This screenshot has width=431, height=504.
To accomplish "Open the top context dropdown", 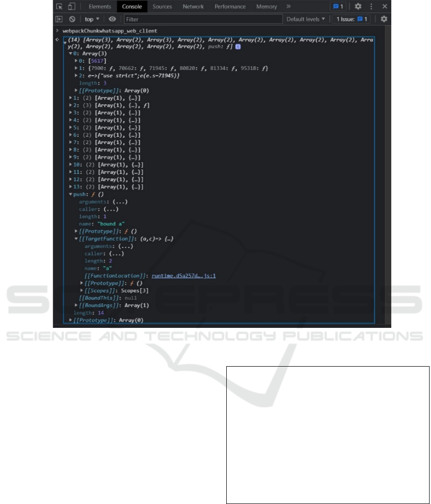I will pos(92,19).
